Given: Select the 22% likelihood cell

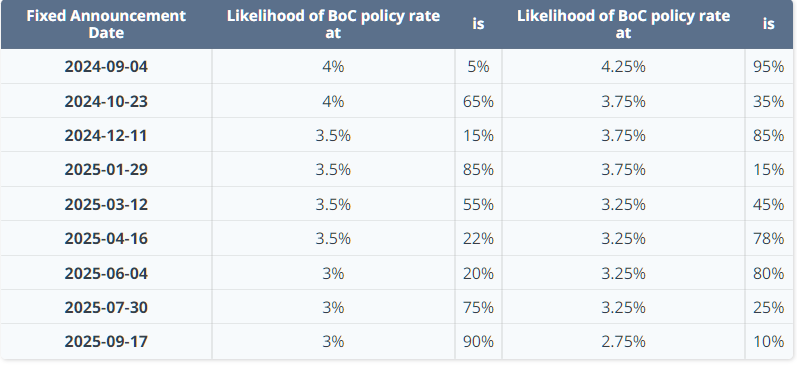Looking at the screenshot, I should point(478,239).
